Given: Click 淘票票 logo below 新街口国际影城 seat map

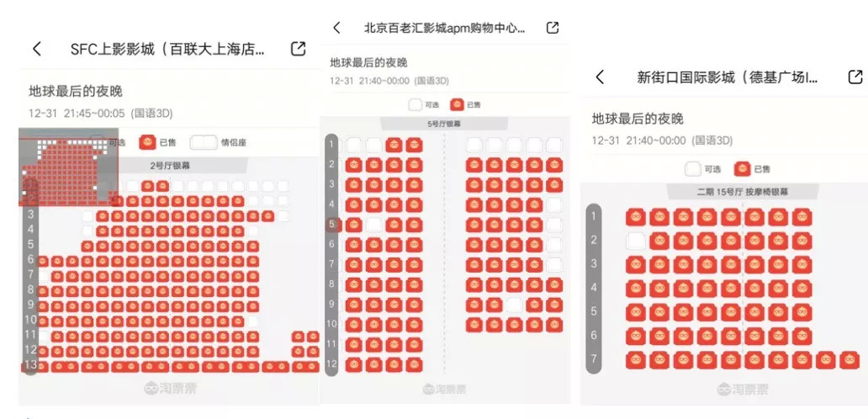Looking at the screenshot, I should tap(743, 389).
